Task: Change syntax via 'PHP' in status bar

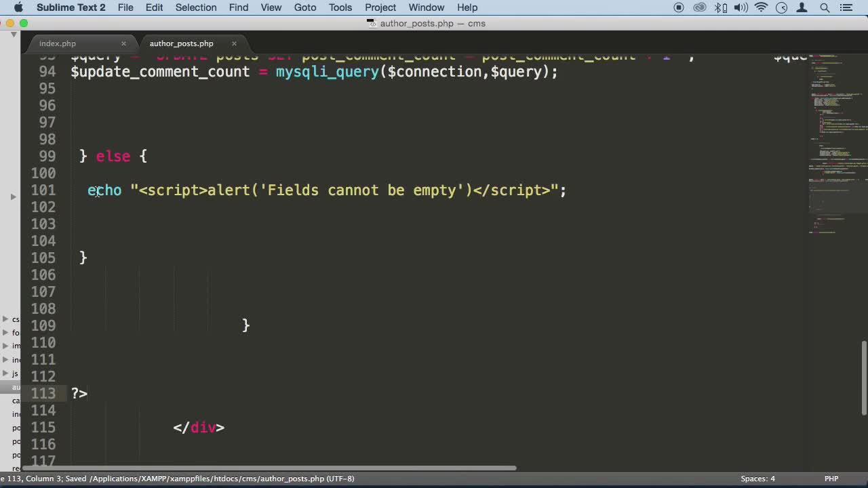Action: click(x=831, y=479)
